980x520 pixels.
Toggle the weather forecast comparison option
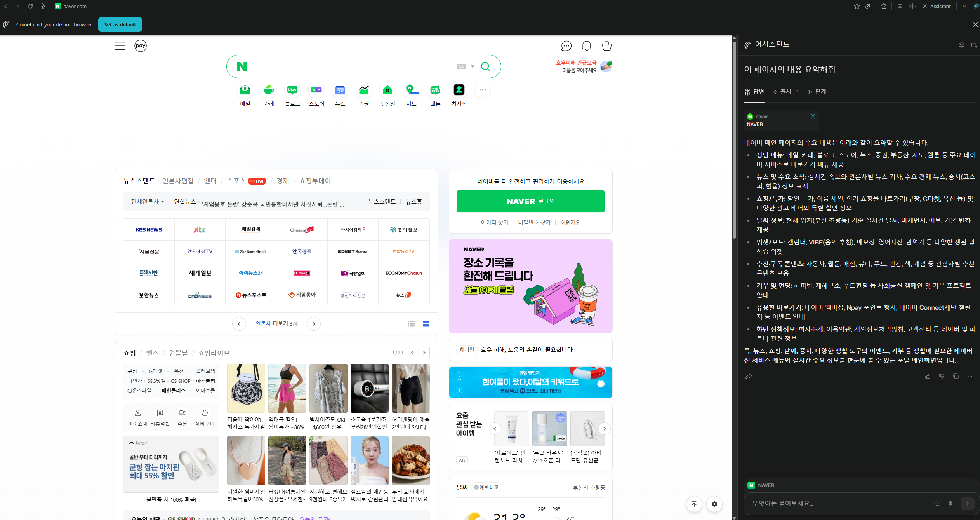486,487
